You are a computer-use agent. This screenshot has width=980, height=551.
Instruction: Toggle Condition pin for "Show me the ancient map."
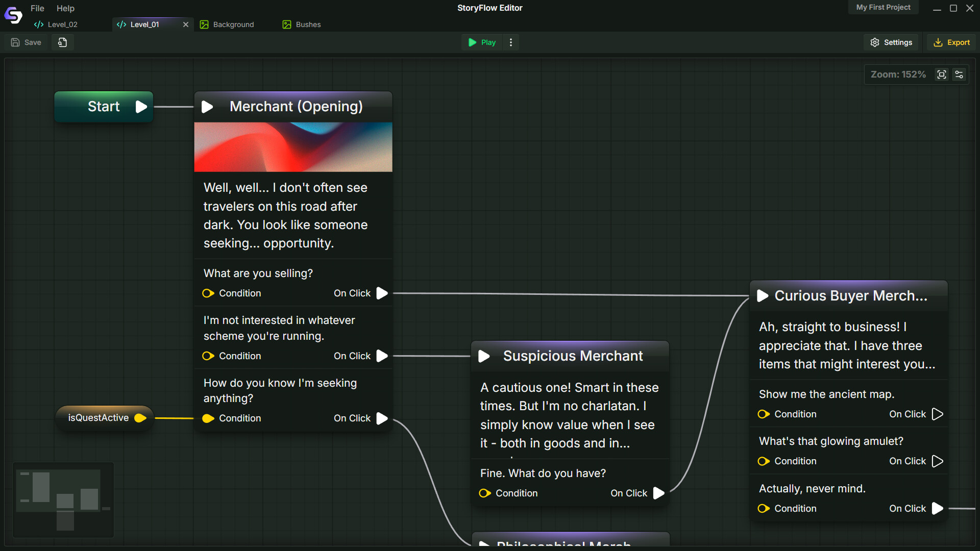763,414
